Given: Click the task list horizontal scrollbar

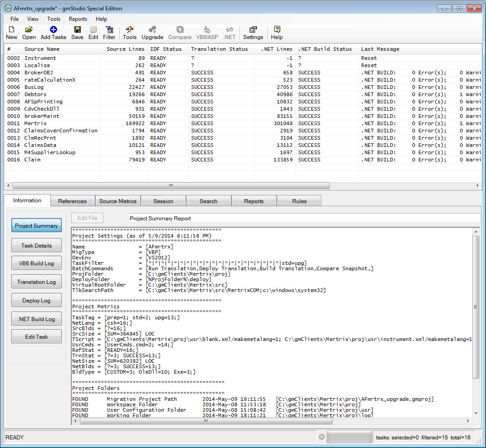Looking at the screenshot, I should tap(171, 186).
